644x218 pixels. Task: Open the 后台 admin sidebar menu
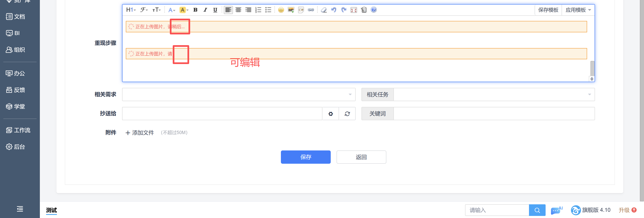click(16, 147)
